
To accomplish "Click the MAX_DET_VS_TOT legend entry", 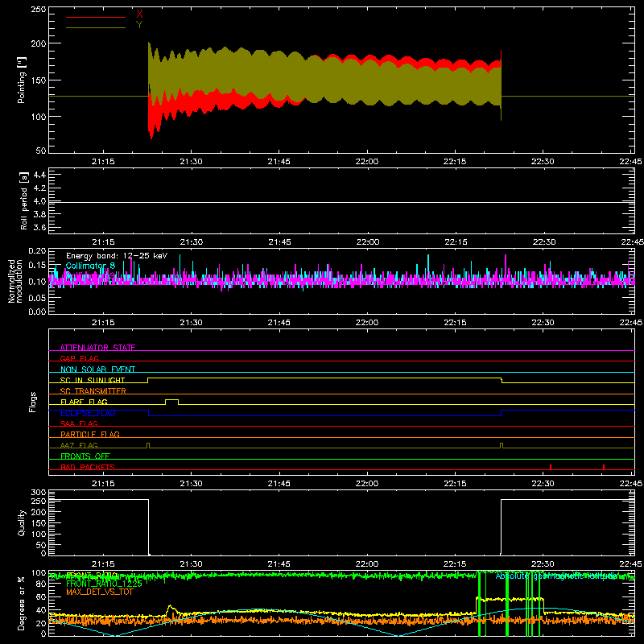I will click(x=99, y=592).
